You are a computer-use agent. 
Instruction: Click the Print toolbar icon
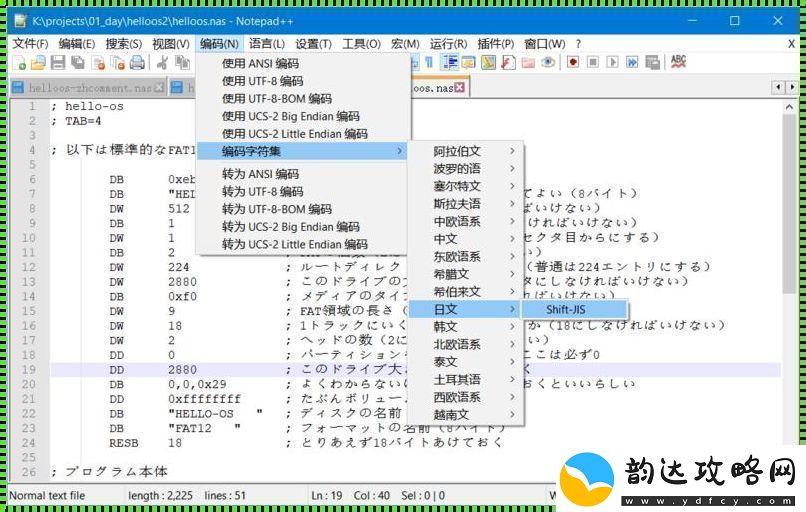(x=137, y=63)
